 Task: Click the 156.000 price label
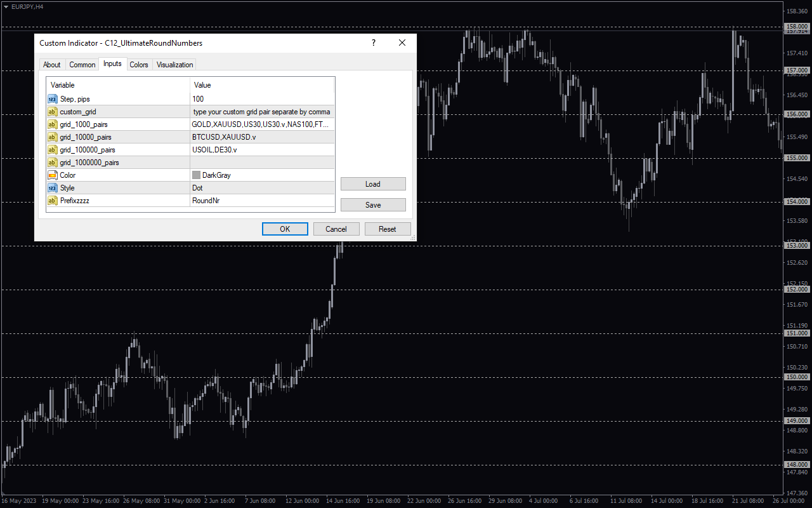(x=797, y=114)
